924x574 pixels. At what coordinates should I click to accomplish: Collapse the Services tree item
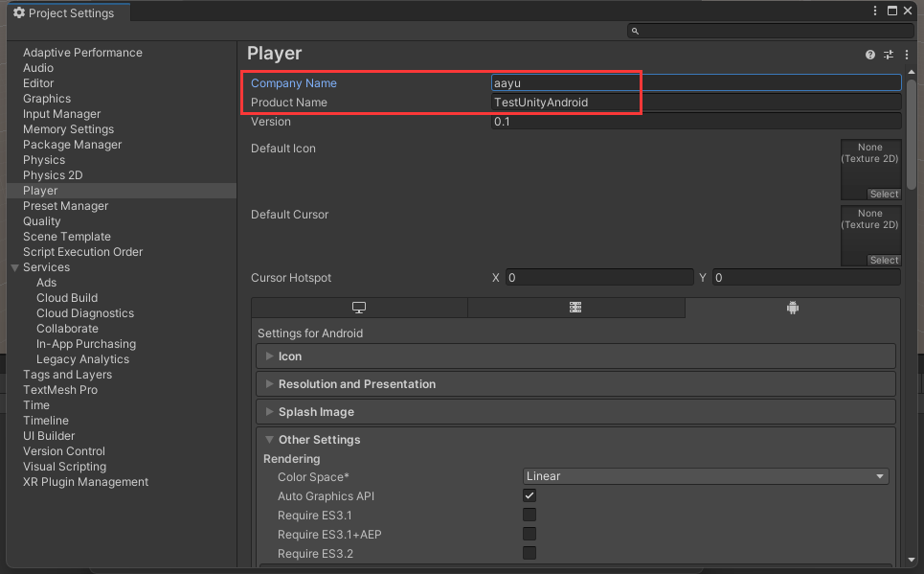[15, 267]
